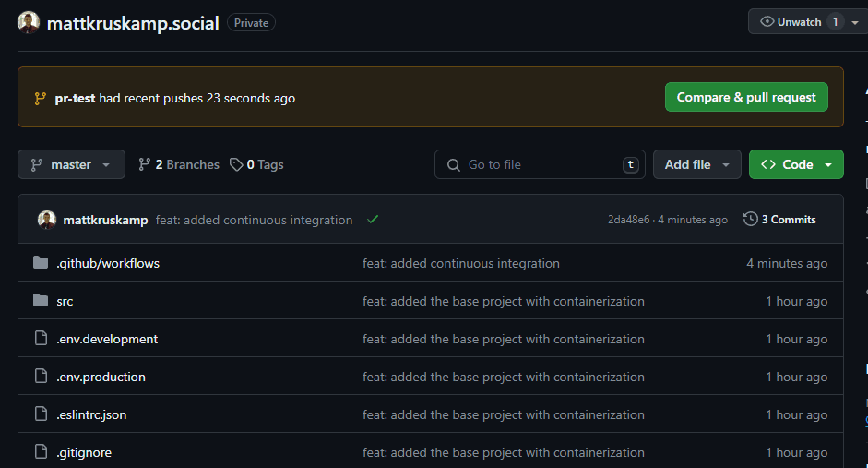Click the file icon for .env.development
Image resolution: width=868 pixels, height=468 pixels.
pyautogui.click(x=41, y=338)
